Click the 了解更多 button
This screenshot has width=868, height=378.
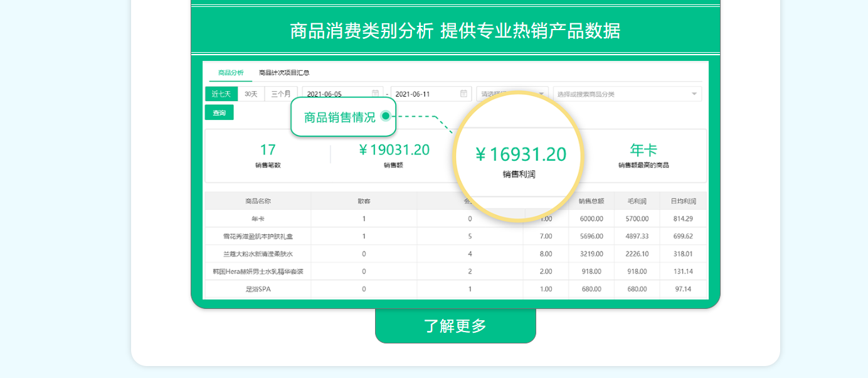[x=456, y=325]
